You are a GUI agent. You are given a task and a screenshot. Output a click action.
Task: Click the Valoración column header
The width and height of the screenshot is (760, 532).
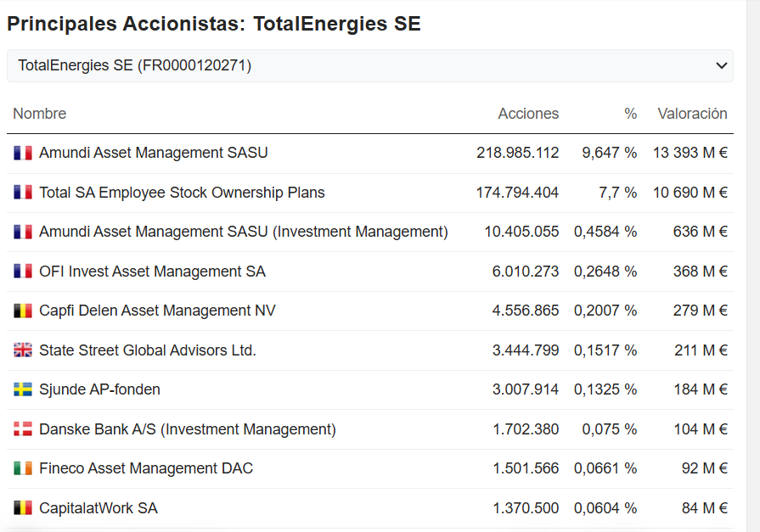click(692, 114)
